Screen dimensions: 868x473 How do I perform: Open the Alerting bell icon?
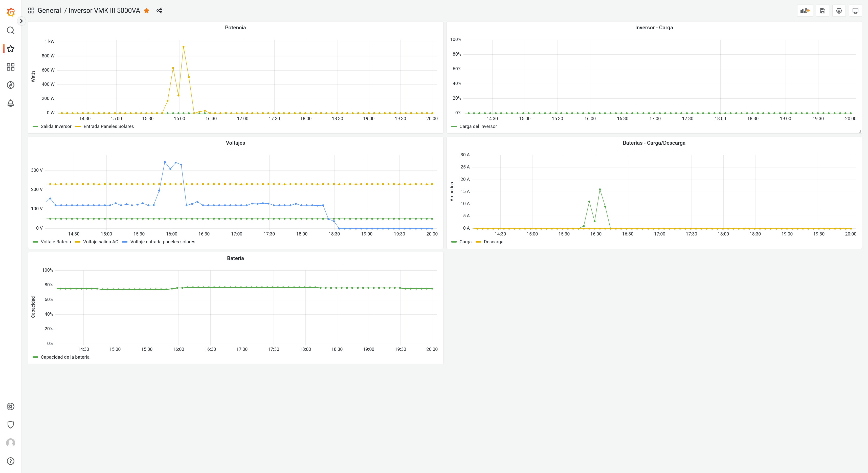11,103
